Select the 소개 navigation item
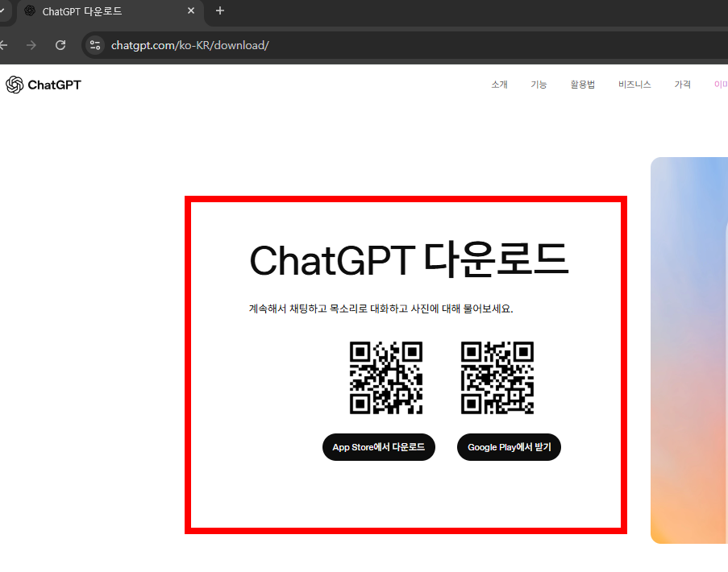Viewport: 728px width, 572px height. click(x=498, y=84)
